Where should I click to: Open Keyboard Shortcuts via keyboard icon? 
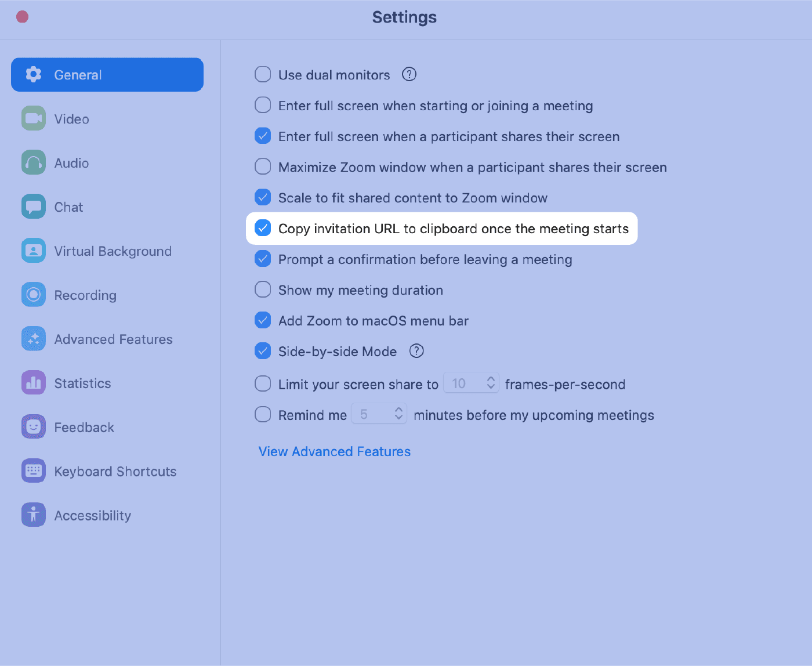click(33, 471)
